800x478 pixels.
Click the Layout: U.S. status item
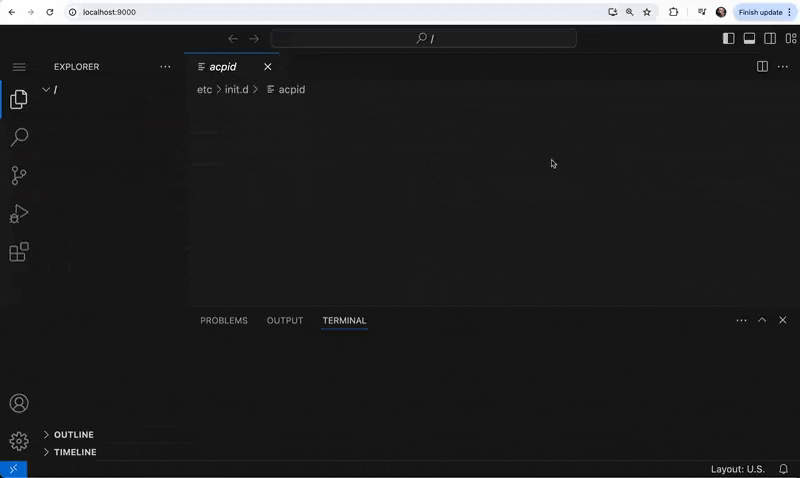pos(737,469)
